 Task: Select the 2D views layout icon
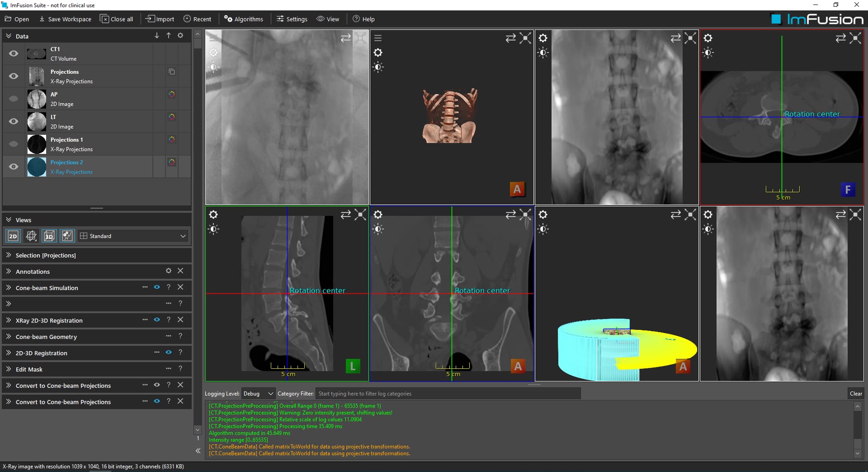[13, 236]
